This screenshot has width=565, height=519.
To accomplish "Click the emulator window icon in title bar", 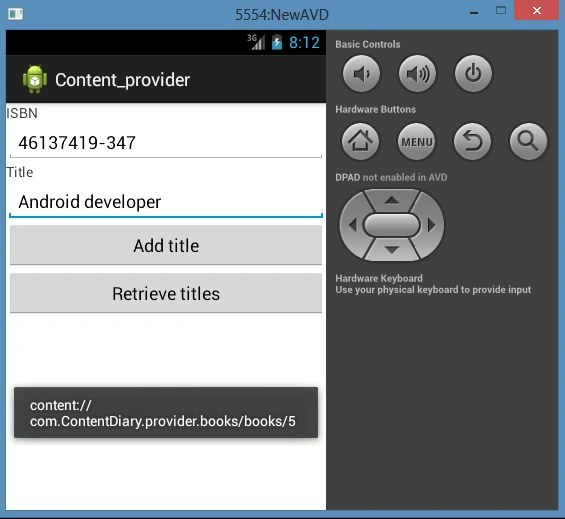I will (x=15, y=14).
